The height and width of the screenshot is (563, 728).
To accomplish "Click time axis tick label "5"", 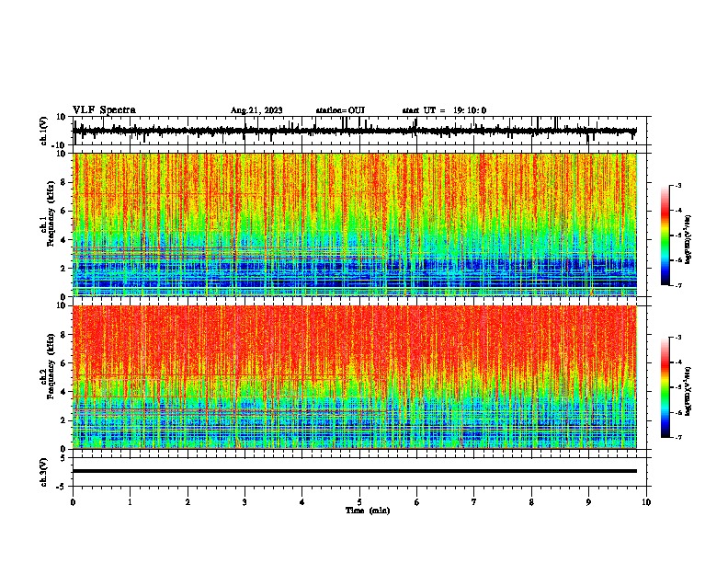I will tap(359, 502).
